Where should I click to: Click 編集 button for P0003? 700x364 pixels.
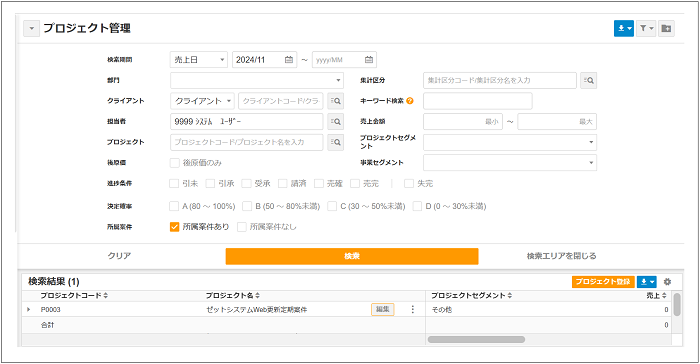pos(383,309)
